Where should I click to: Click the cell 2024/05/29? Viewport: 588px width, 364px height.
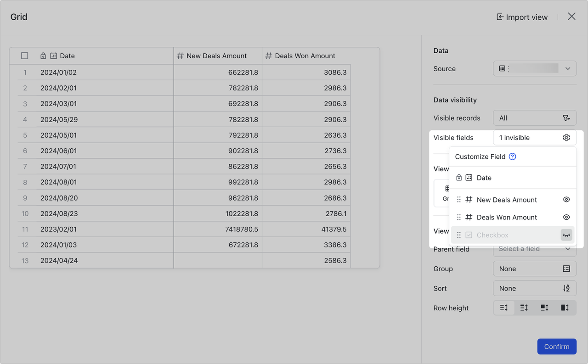coord(105,119)
